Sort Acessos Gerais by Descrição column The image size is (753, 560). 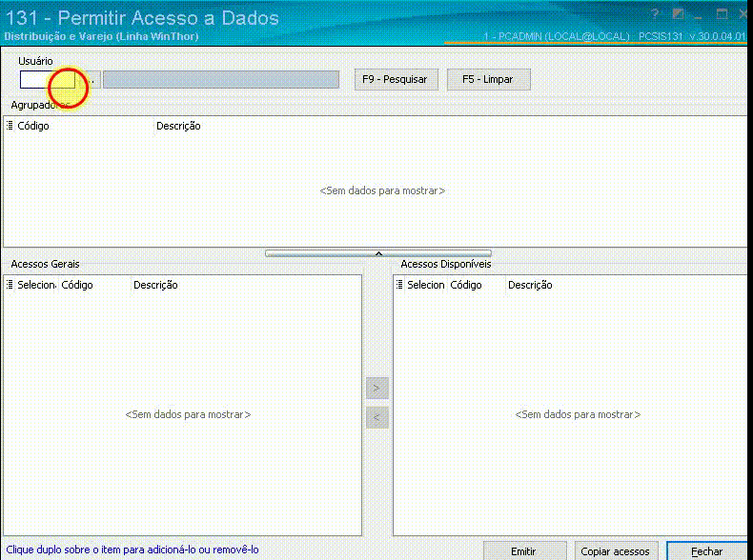click(155, 285)
